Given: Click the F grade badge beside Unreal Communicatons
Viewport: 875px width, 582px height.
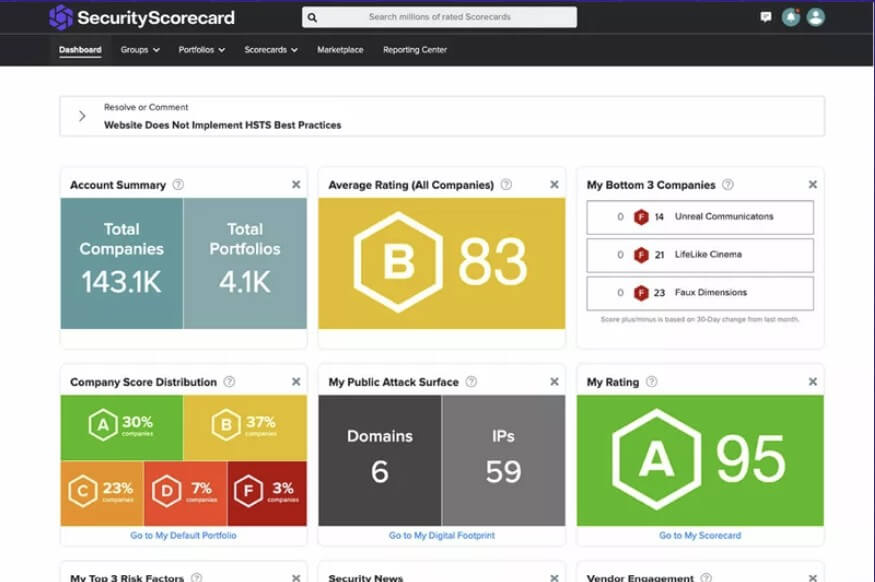Looking at the screenshot, I should point(641,217).
